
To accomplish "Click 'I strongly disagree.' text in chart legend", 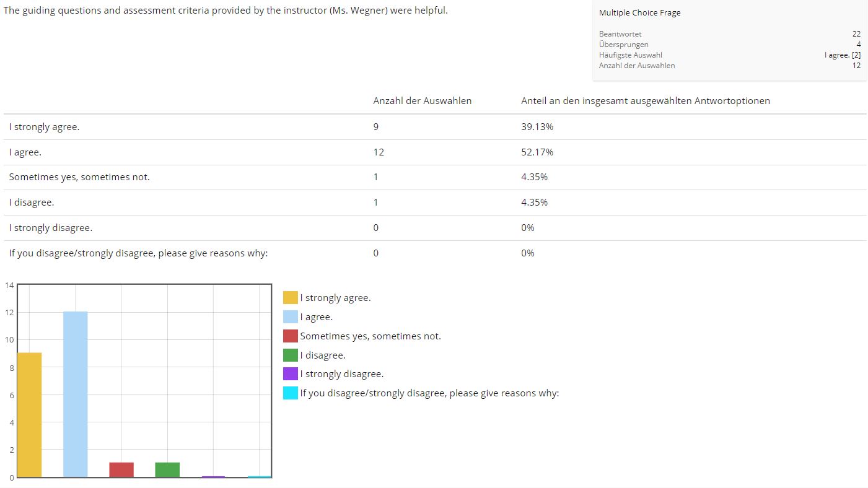I will [341, 374].
